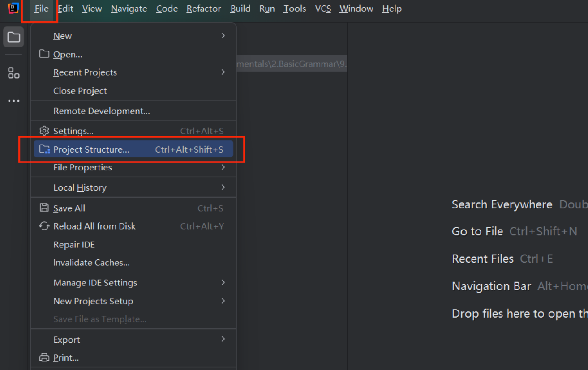Image resolution: width=588 pixels, height=370 pixels.
Task: Click the gear icon beside Settings...
Action: tap(44, 131)
